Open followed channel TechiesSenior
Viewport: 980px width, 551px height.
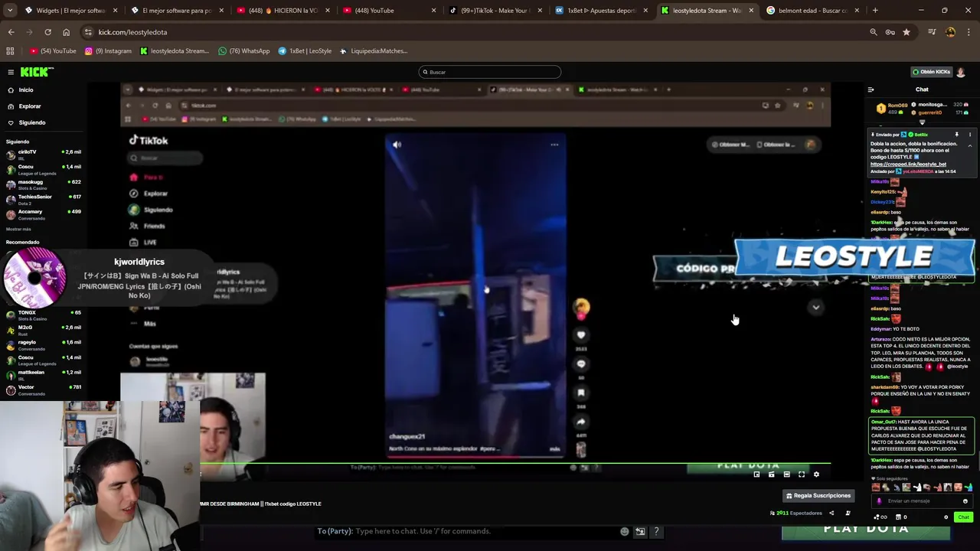point(43,199)
